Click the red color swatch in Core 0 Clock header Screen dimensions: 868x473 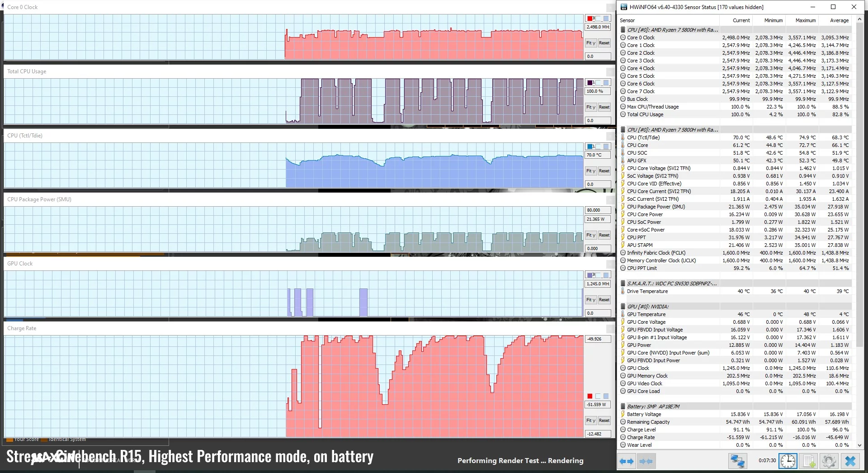pyautogui.click(x=589, y=18)
